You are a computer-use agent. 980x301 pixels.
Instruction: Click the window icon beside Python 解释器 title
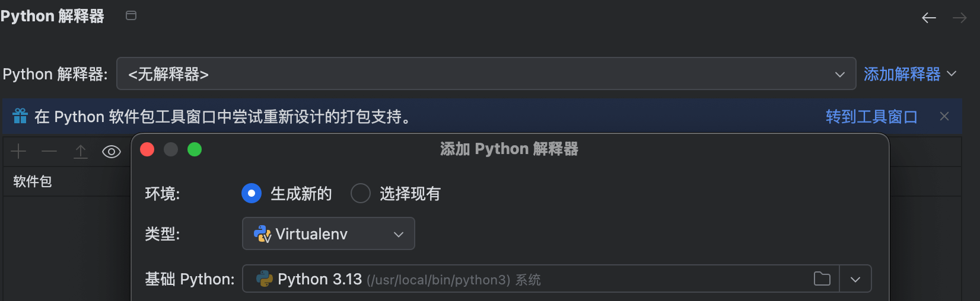[x=131, y=15]
